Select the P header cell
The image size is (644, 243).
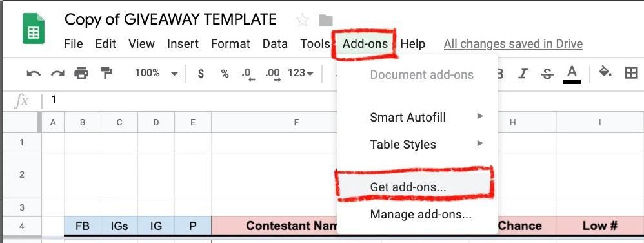pyautogui.click(x=193, y=226)
